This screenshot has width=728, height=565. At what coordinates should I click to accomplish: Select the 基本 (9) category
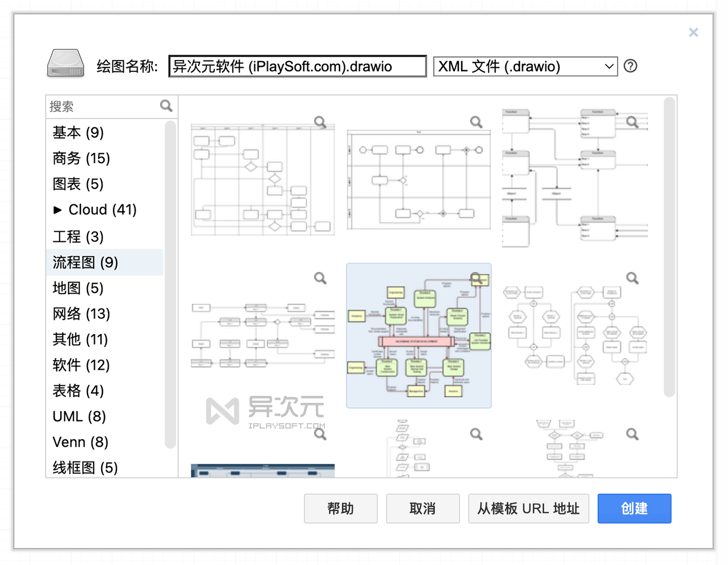104,132
